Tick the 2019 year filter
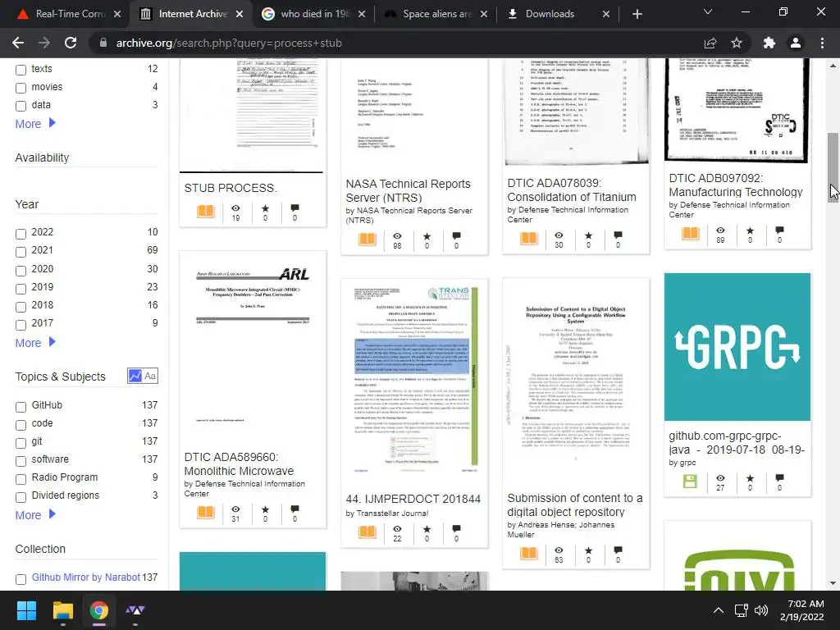The height and width of the screenshot is (630, 840). tap(21, 289)
